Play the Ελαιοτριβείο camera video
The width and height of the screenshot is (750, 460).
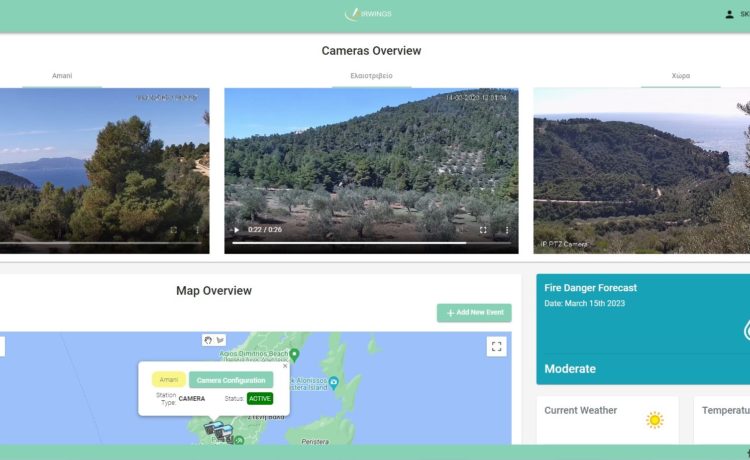coord(237,230)
